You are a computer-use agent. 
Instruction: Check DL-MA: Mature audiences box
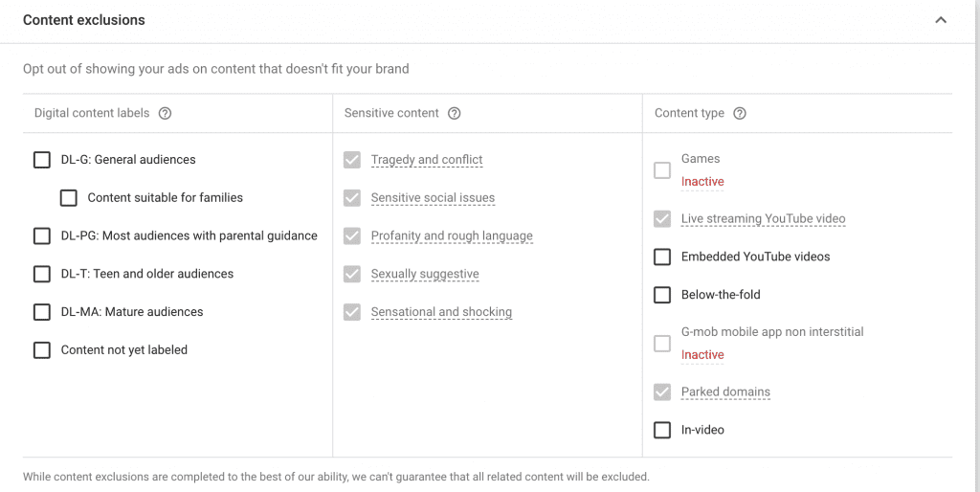tap(42, 312)
